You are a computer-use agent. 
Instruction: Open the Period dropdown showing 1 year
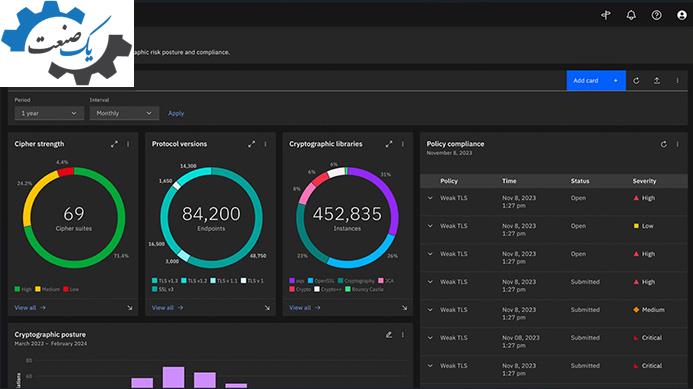click(x=49, y=113)
